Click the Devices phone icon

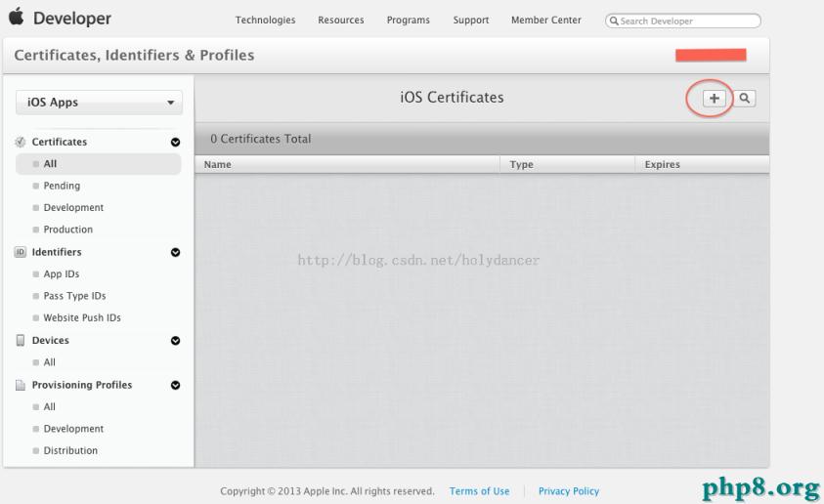pos(20,340)
